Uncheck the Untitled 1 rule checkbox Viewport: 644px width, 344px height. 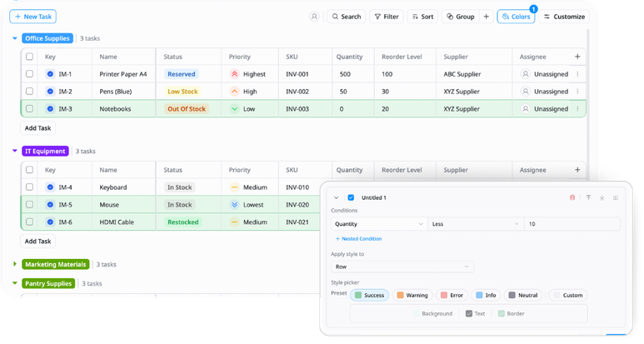tap(351, 197)
